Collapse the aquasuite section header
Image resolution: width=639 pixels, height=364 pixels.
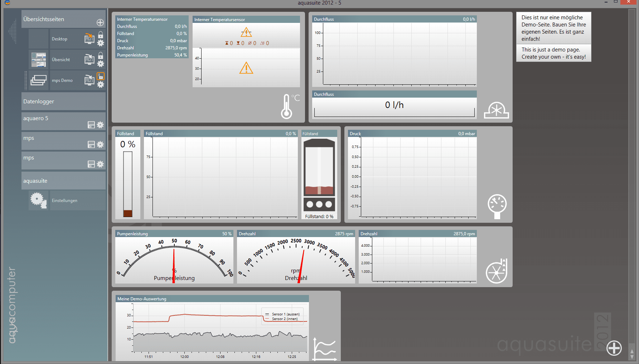tap(63, 181)
